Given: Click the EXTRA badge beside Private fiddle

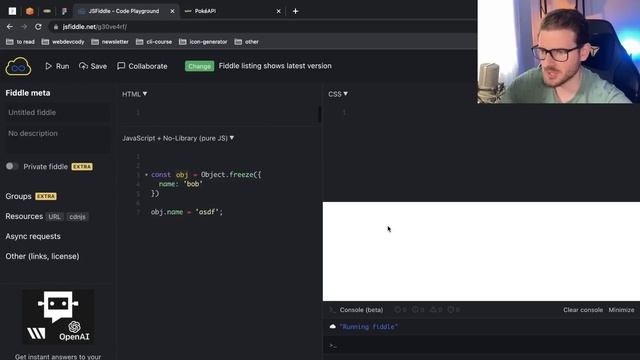Looking at the screenshot, I should click(82, 167).
